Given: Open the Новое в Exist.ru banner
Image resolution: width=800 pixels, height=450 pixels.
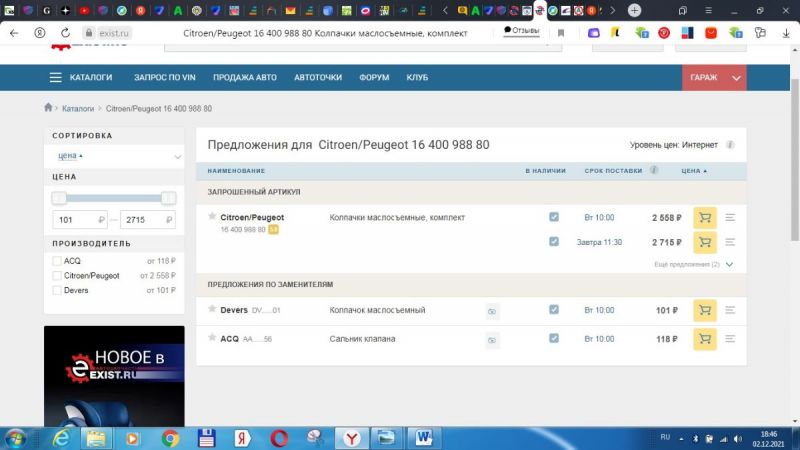Looking at the screenshot, I should (x=114, y=376).
